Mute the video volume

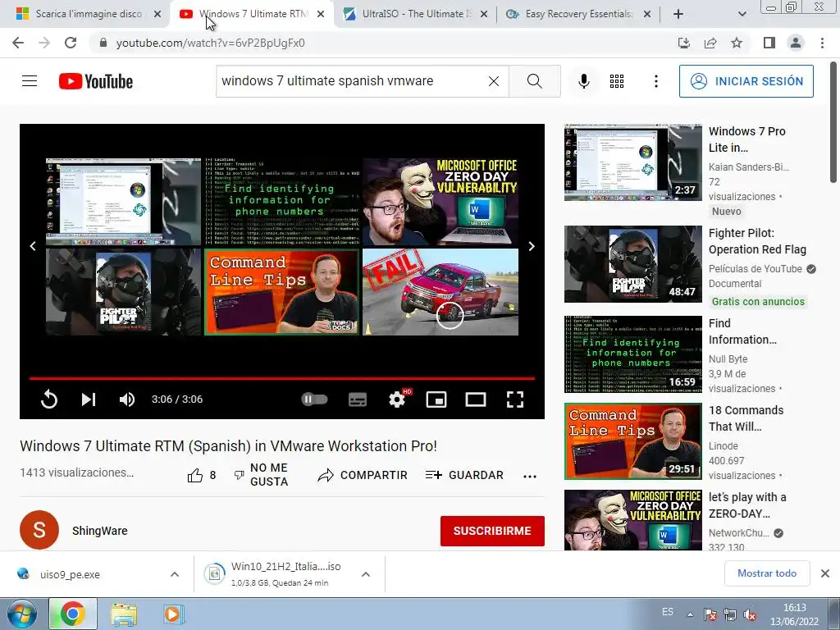[127, 399]
